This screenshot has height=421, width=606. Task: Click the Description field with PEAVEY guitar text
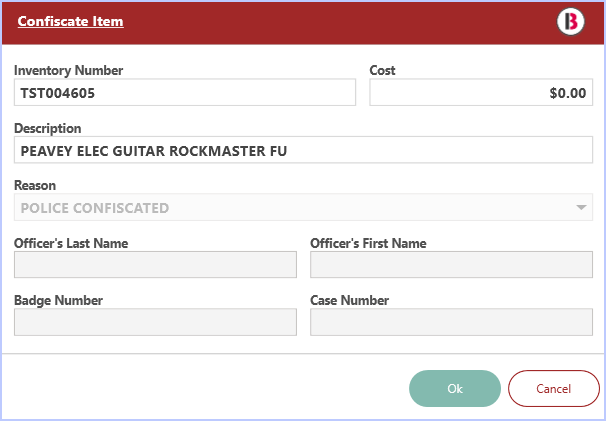pyautogui.click(x=303, y=150)
